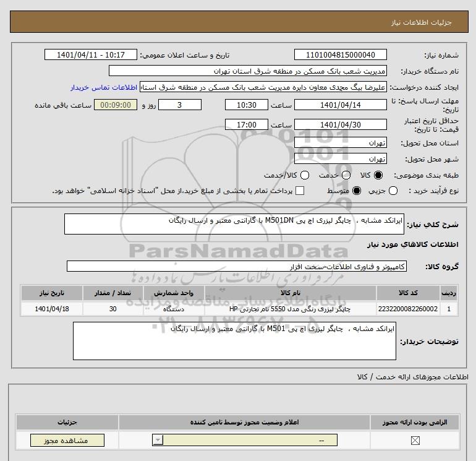Click the buyer notes text area
Image resolution: width=476 pixels, height=461 pixels.
tap(234, 341)
